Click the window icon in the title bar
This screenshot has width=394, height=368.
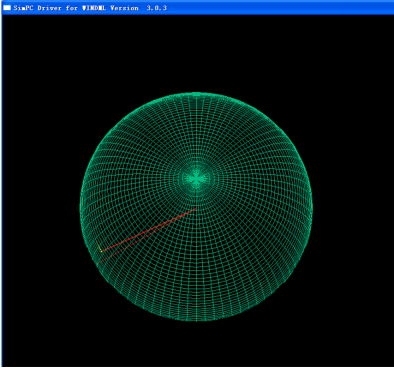pos(7,8)
